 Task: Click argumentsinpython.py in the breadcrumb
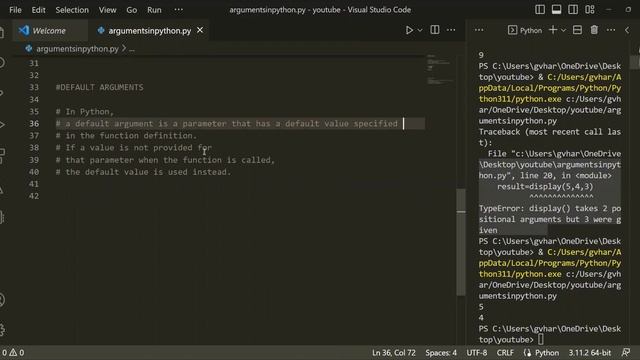[77, 49]
